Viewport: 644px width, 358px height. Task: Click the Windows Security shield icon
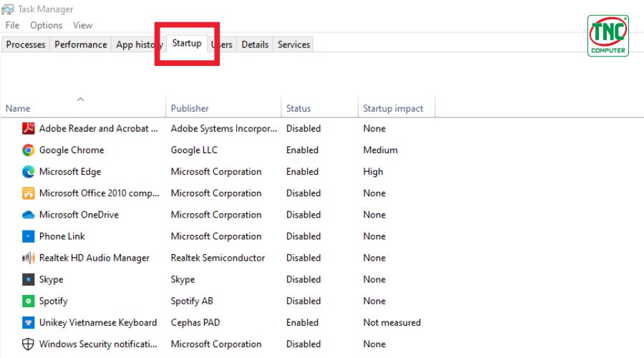tap(28, 344)
